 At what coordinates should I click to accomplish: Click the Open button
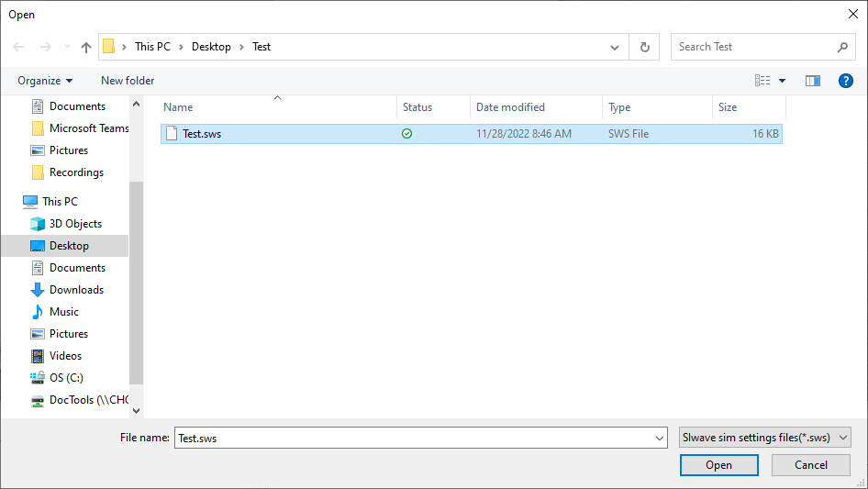718,465
